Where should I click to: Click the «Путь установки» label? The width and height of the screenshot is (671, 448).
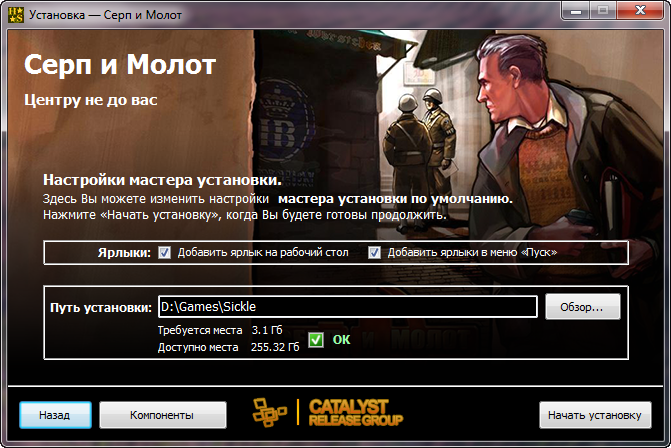(101, 308)
